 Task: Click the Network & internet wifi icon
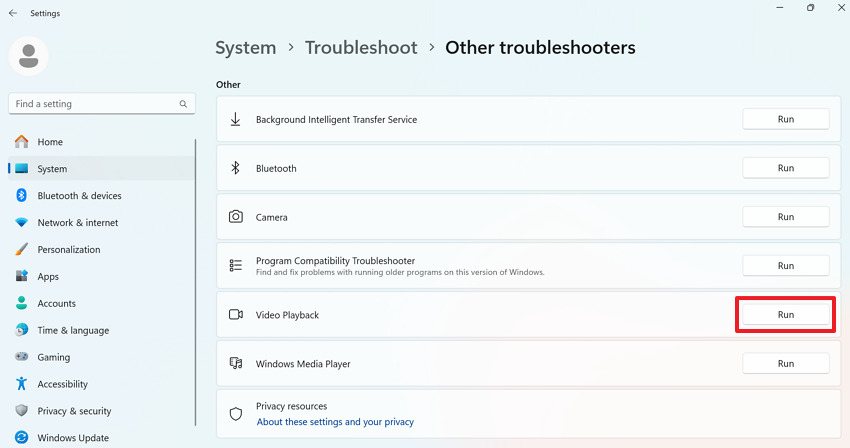[x=22, y=222]
